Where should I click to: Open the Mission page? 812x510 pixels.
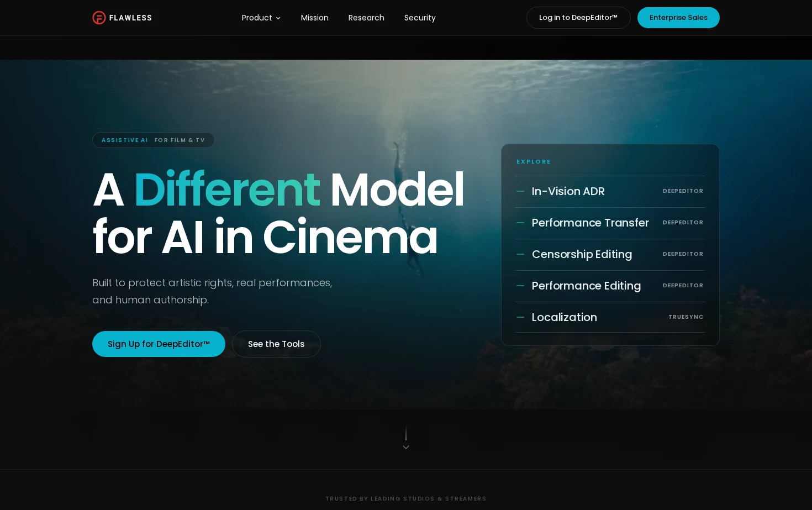(315, 18)
